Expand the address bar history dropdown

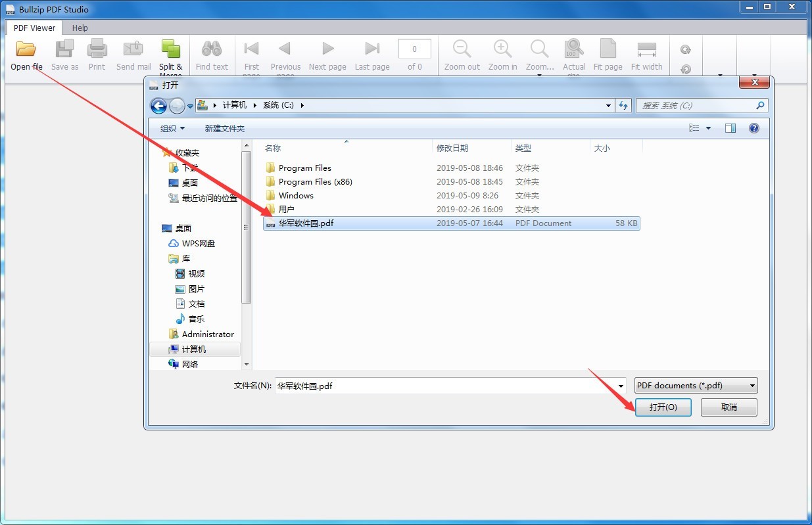(x=608, y=105)
